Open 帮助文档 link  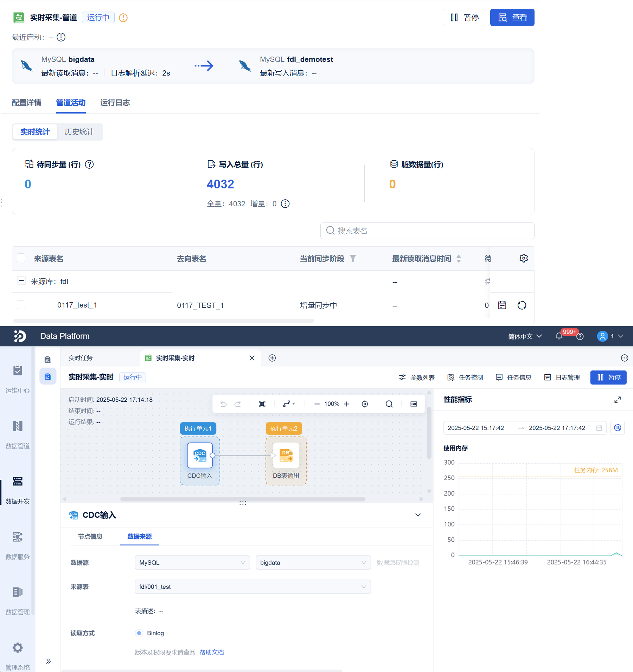point(212,652)
